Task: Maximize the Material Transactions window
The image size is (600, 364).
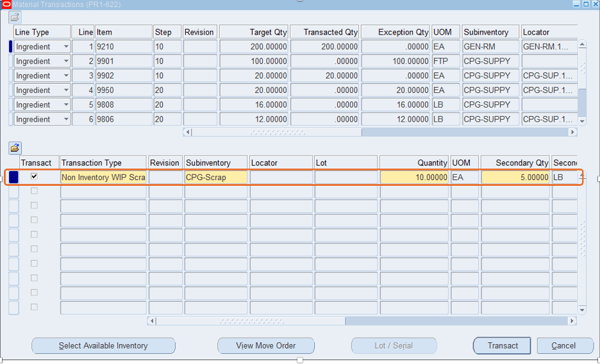Action: click(x=586, y=4)
